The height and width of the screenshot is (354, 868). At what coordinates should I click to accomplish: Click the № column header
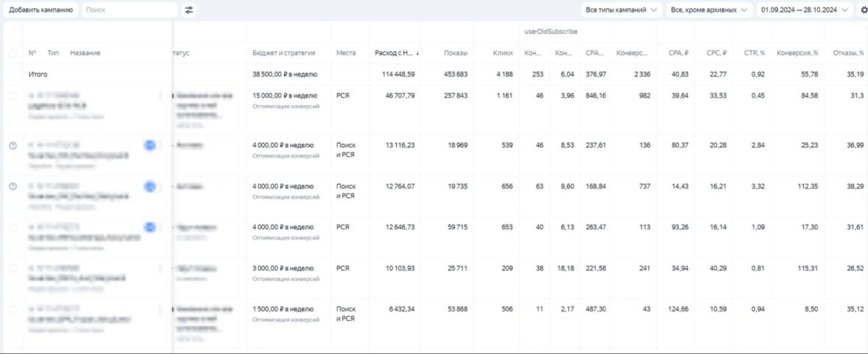[x=32, y=53]
